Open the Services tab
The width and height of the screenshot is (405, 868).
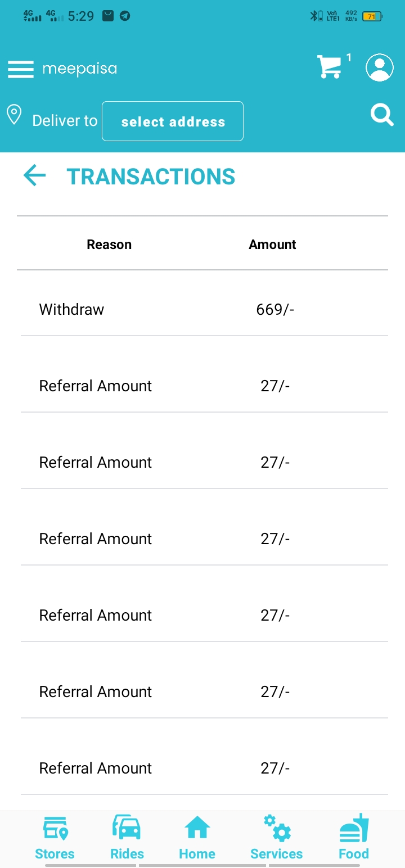(x=276, y=838)
